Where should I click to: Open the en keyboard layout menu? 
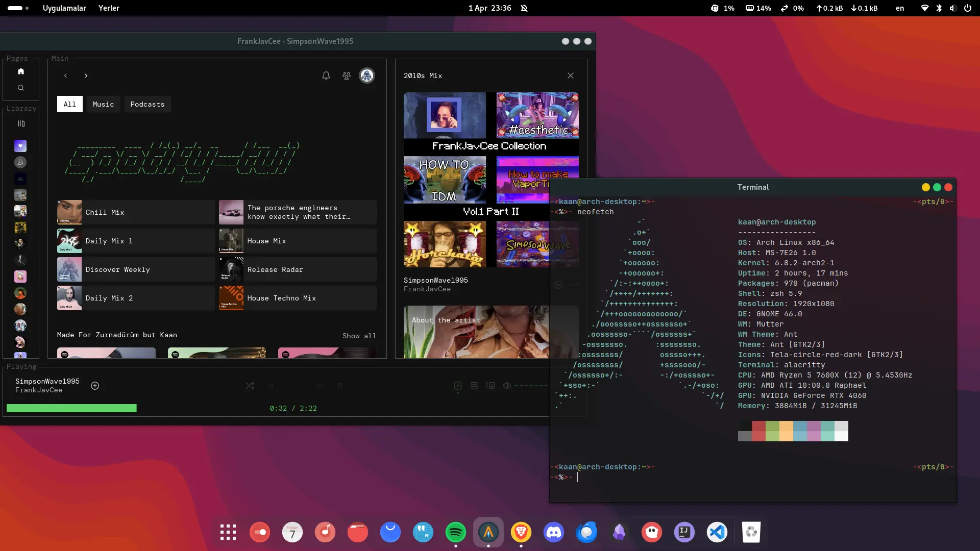(900, 8)
